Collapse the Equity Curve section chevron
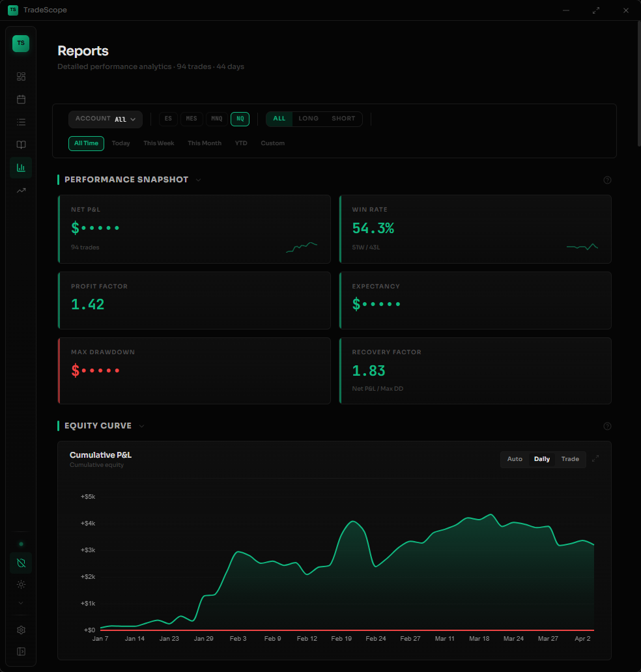Viewport: 641px width, 672px height. [x=142, y=426]
